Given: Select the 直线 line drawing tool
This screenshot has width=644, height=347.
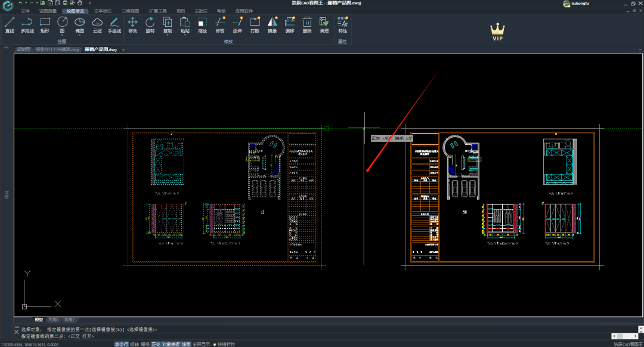Looking at the screenshot, I should (10, 24).
